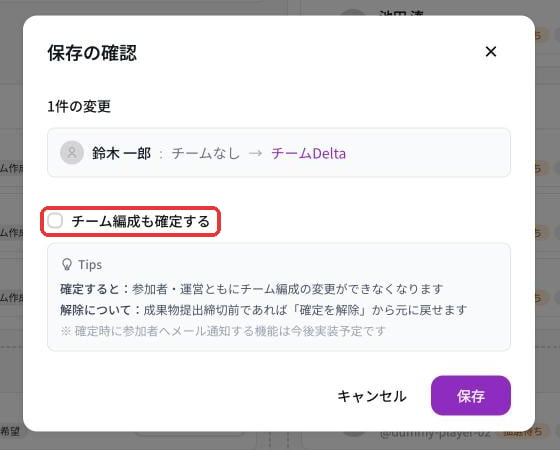560x450 pixels.
Task: Click the 確定すると tip line
Action: coord(252,289)
